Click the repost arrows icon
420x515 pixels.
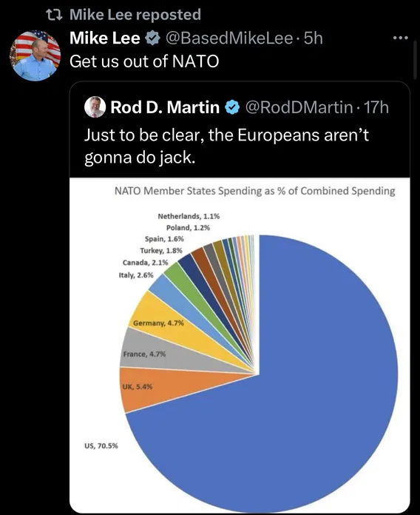click(x=54, y=15)
